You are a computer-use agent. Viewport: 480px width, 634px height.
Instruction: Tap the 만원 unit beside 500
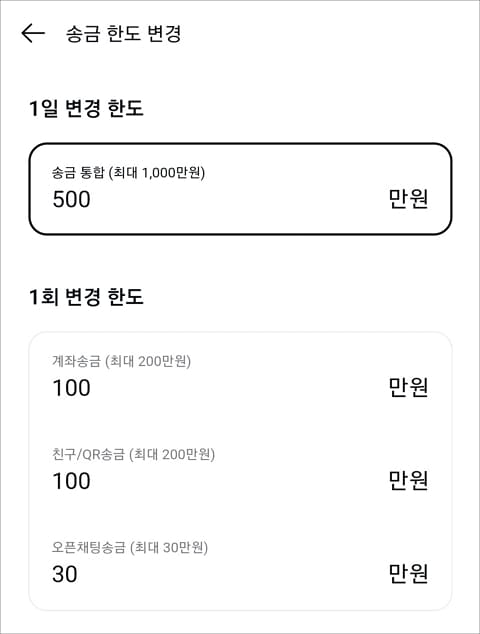coord(408,199)
